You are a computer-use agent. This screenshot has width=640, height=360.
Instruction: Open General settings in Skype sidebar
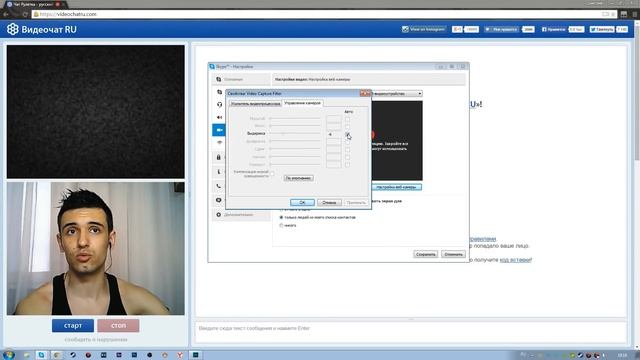(241, 79)
